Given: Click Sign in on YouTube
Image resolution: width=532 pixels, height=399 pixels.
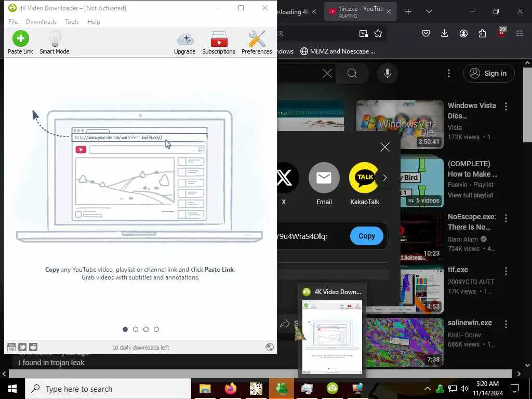Looking at the screenshot, I should point(489,73).
